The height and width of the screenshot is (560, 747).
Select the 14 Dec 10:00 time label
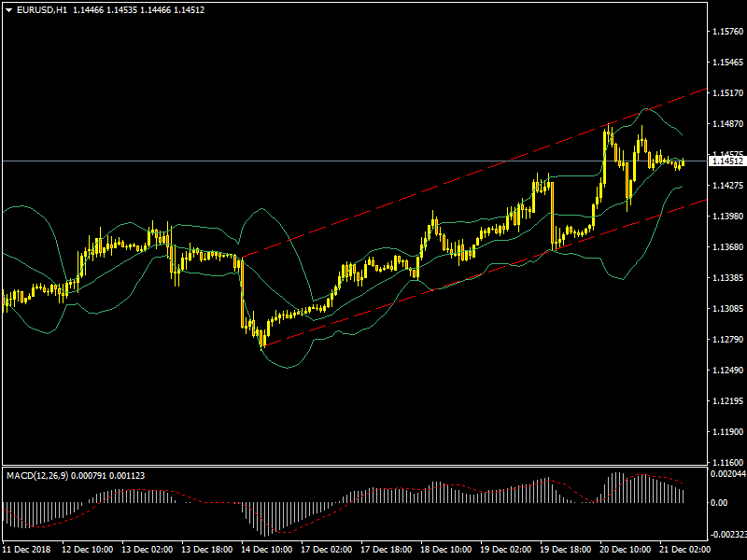[266, 550]
